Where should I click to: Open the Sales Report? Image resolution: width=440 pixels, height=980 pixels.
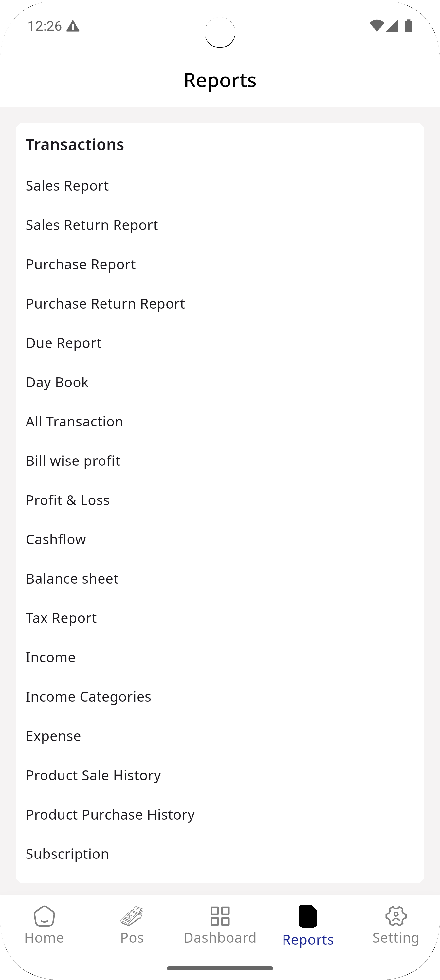point(67,186)
